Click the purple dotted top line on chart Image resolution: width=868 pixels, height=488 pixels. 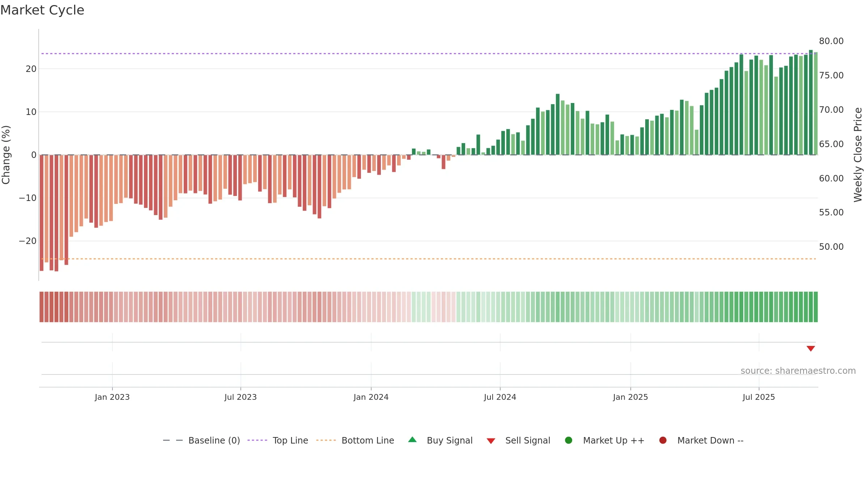click(429, 53)
